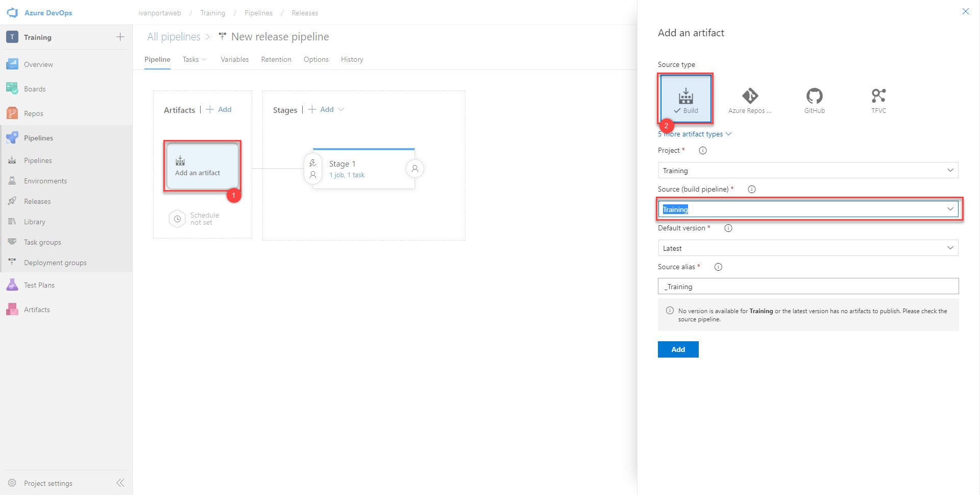
Task: Click the Source alias input field
Action: 807,286
